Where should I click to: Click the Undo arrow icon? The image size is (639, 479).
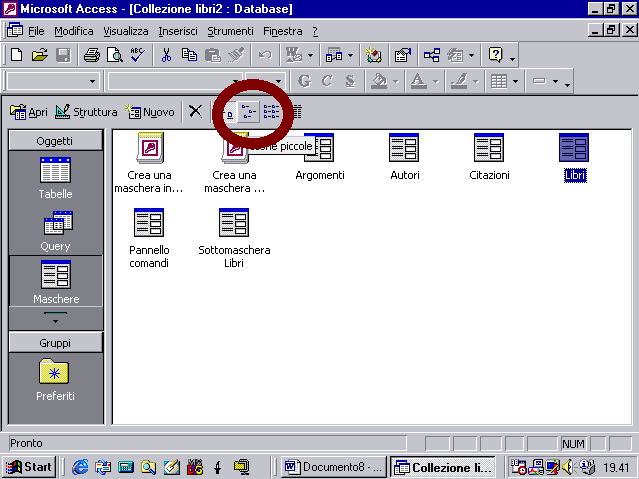pyautogui.click(x=265, y=55)
